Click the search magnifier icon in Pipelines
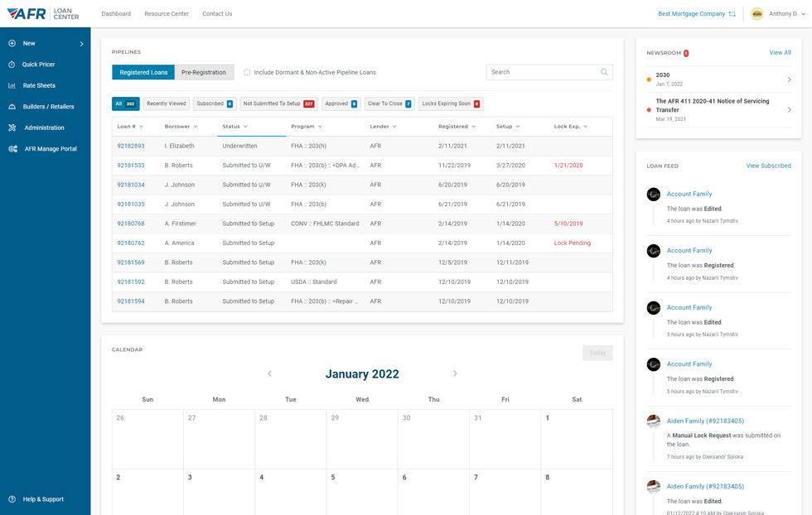Viewport: 812px width, 515px height. tap(604, 72)
